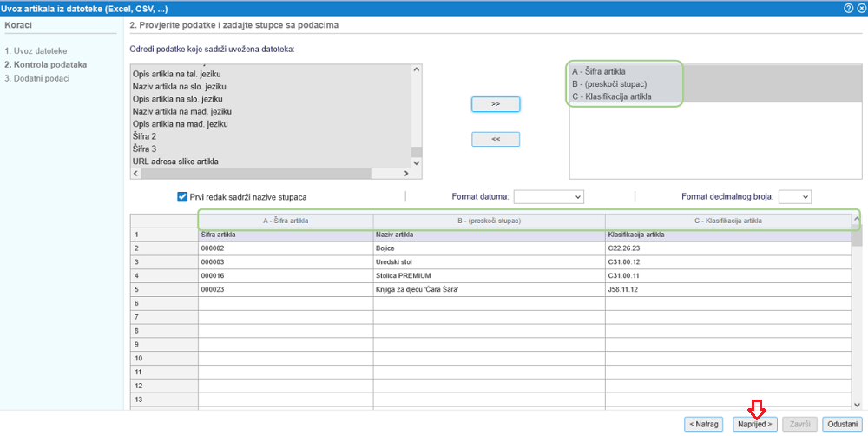This screenshot has width=868, height=436.
Task: Open the Format datuma dropdown
Action: tap(549, 196)
